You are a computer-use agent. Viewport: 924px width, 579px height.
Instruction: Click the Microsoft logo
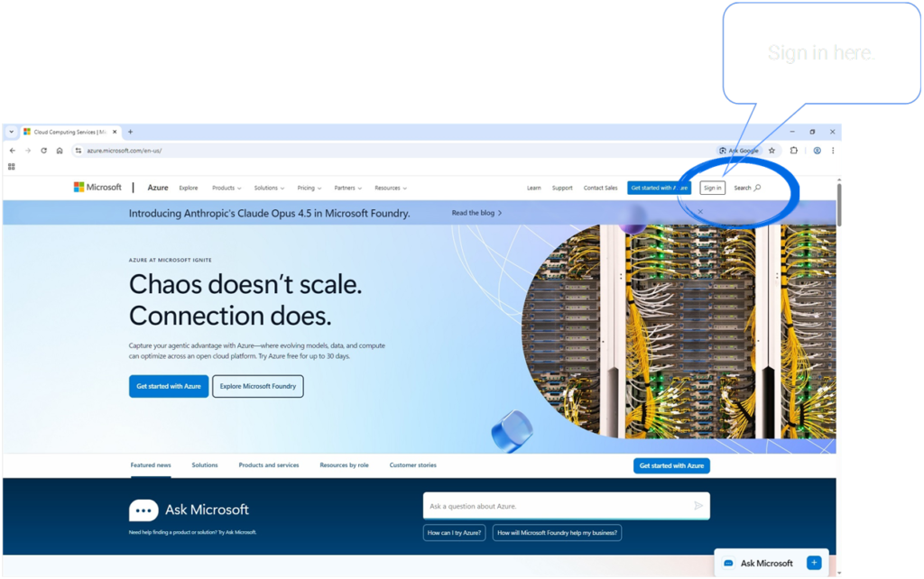(97, 188)
